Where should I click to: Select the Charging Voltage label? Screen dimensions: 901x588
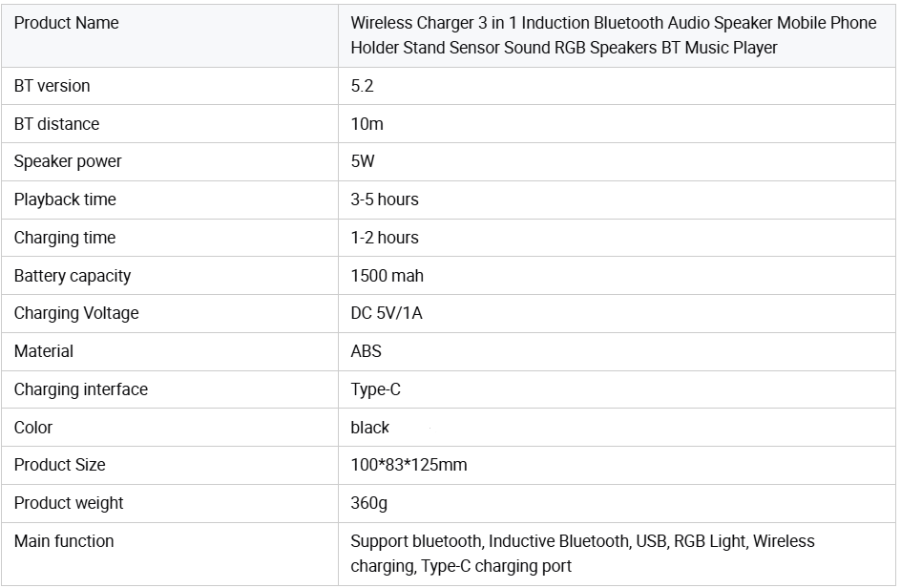[76, 313]
